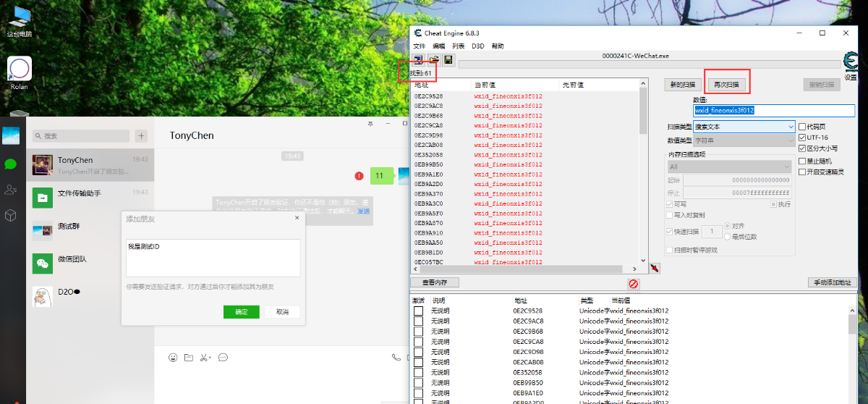
Task: Select the TonyChen conversation in chat list
Action: click(90, 164)
